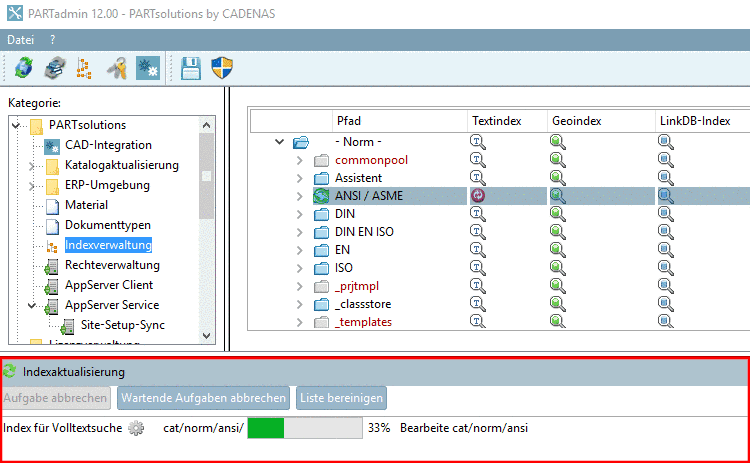Viewport: 750px width, 463px height.
Task: Open the Datei menu
Action: [20, 40]
